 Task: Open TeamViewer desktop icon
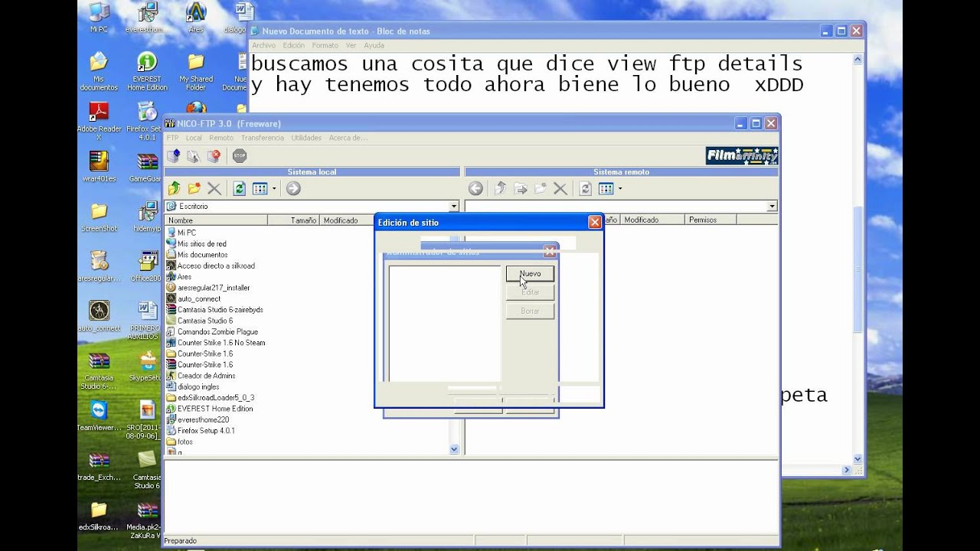pyautogui.click(x=99, y=416)
